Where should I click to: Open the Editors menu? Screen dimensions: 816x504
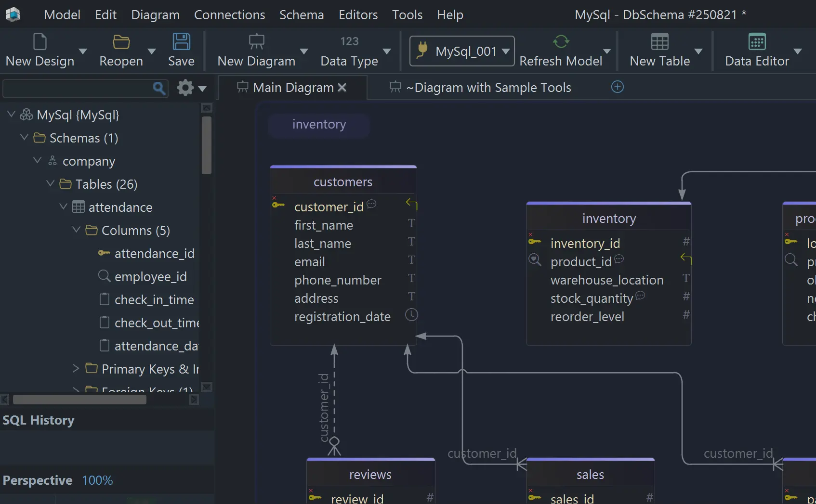(358, 15)
